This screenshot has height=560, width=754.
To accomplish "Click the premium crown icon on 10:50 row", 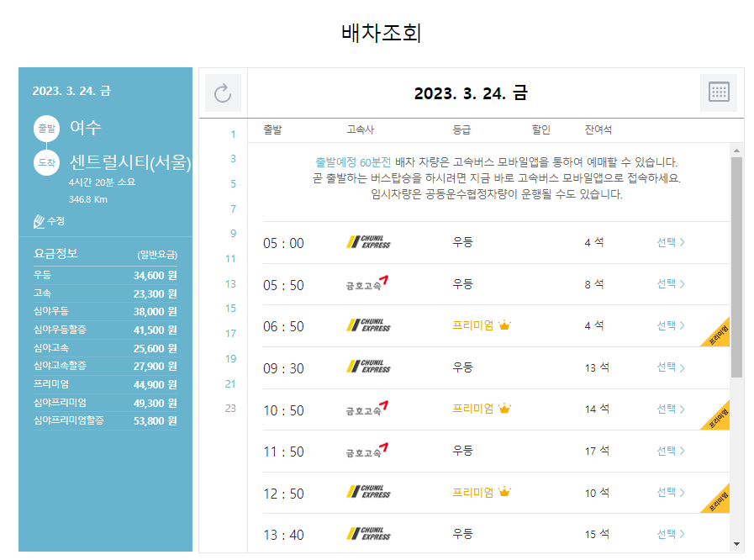I will coord(504,409).
